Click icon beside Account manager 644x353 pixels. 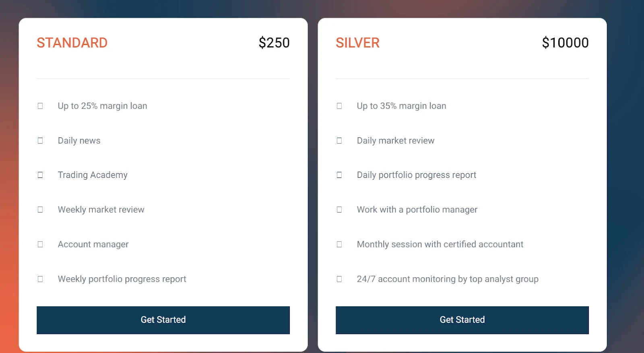click(40, 244)
